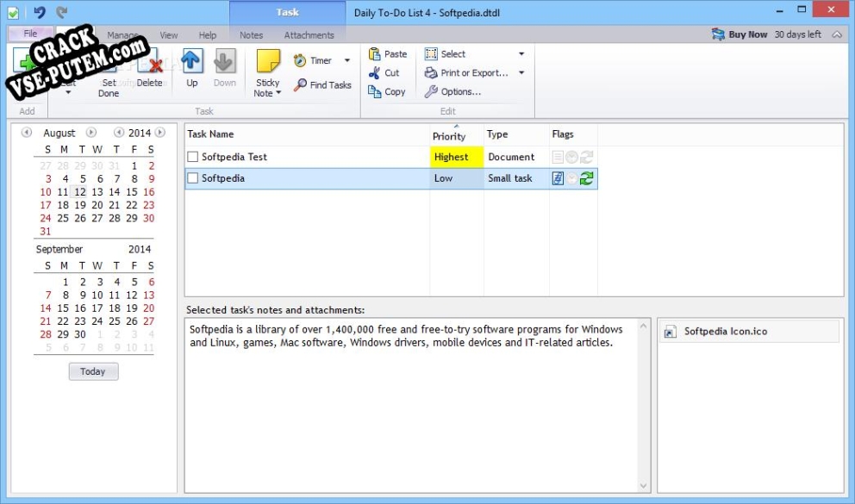Switch to the View tab
855x504 pixels.
168,34
